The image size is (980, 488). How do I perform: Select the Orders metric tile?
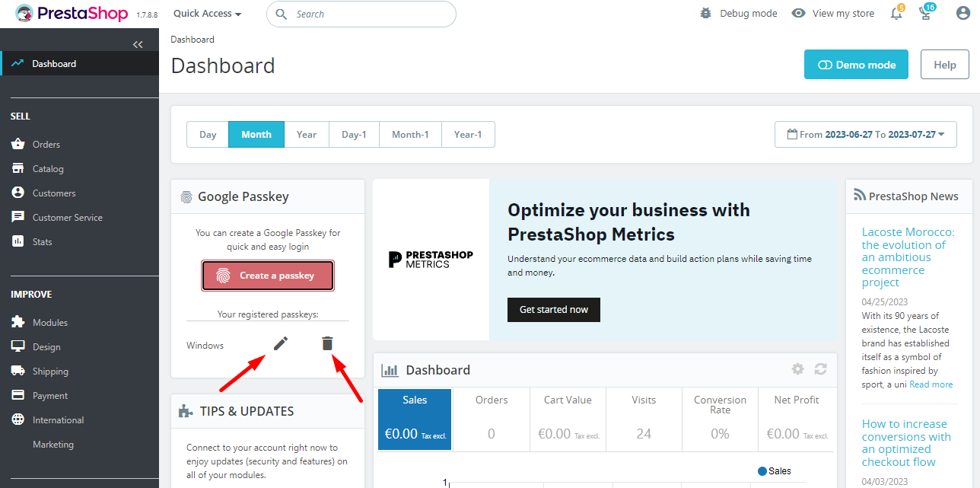point(491,420)
